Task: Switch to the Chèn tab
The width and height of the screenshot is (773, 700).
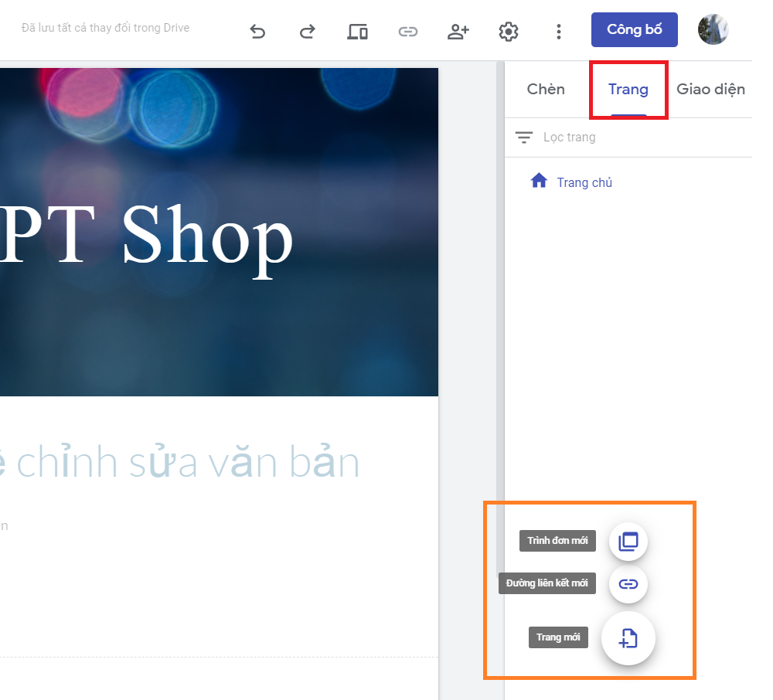Action: click(545, 89)
